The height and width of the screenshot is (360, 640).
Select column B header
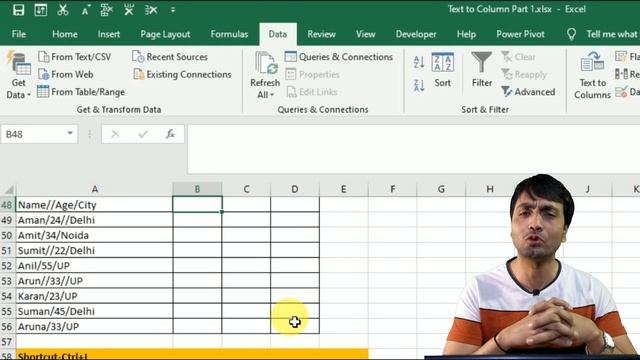197,189
